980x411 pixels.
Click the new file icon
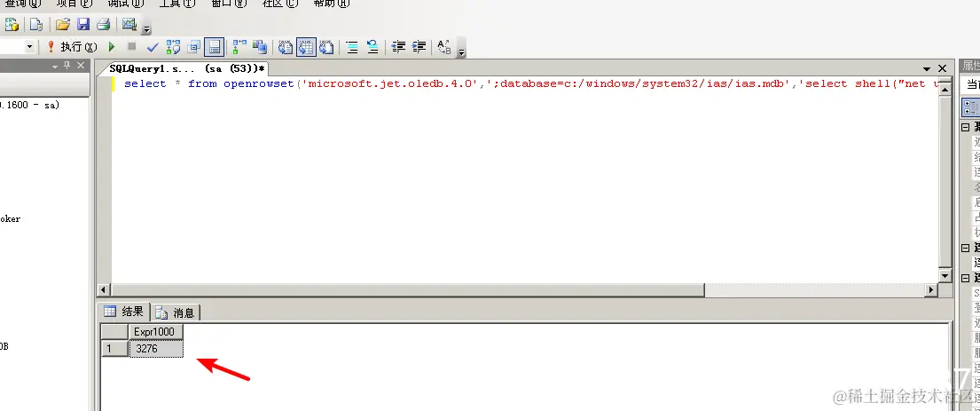click(x=35, y=24)
